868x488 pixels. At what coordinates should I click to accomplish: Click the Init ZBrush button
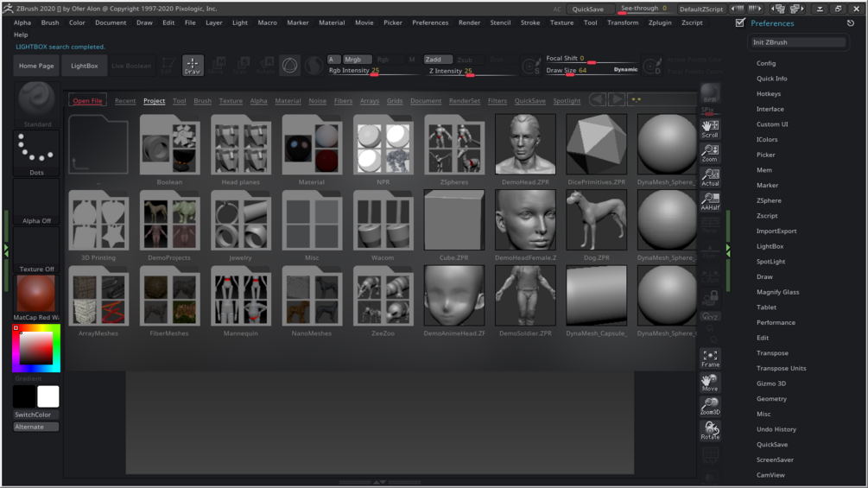798,42
